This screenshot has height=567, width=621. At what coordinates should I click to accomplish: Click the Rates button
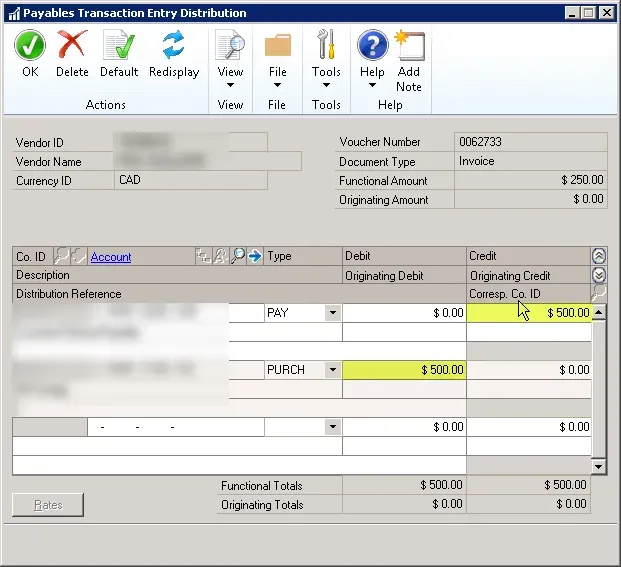tap(48, 505)
